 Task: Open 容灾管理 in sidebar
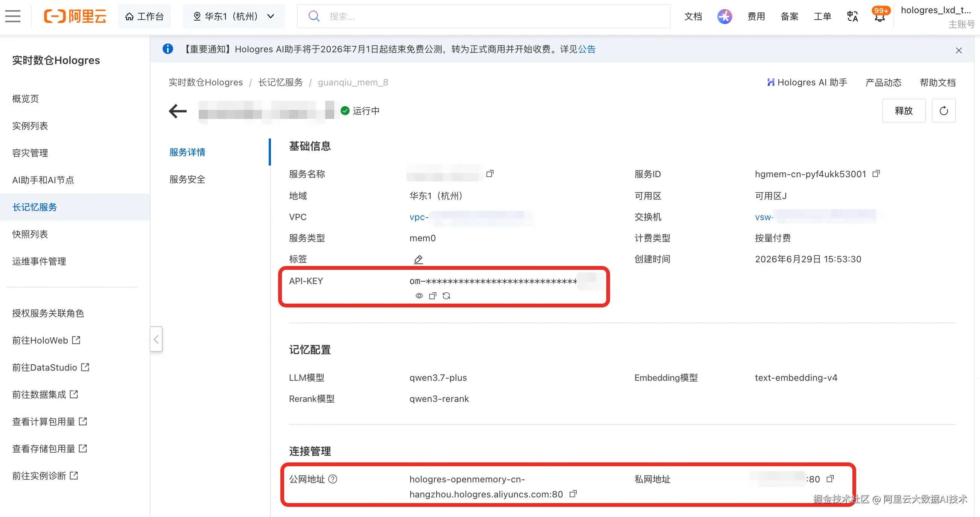coord(30,152)
